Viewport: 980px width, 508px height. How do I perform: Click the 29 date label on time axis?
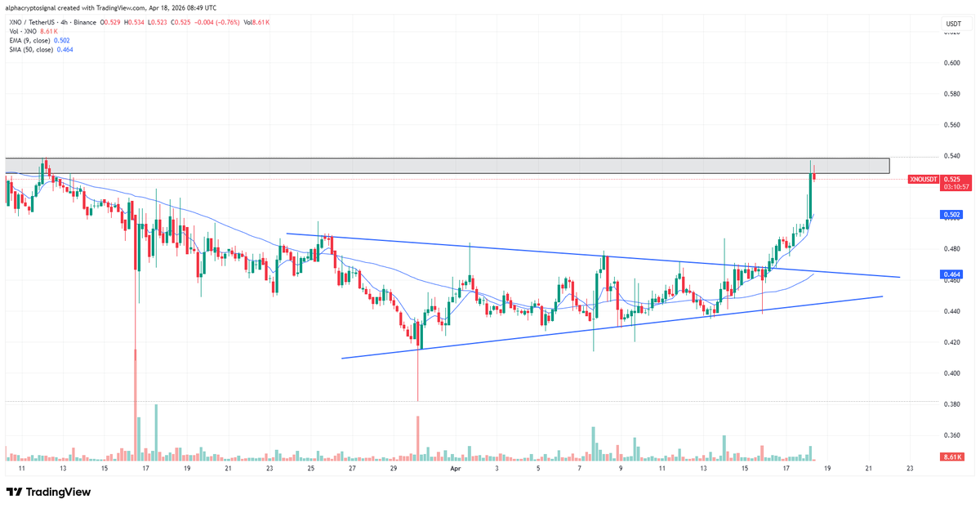point(393,470)
